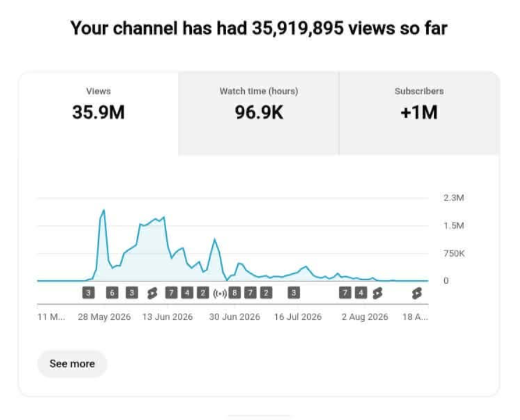Open the 8 videos published marker
This screenshot has height=420, width=520.
[x=234, y=292]
